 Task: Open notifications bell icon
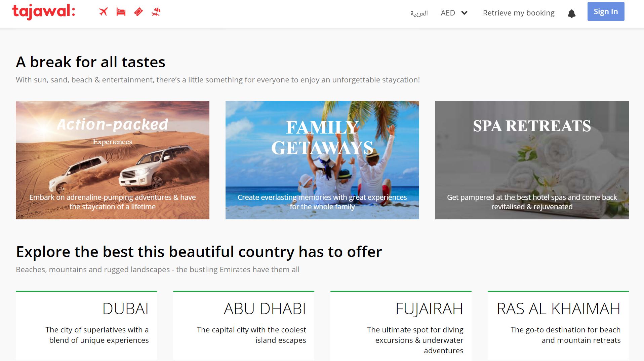[571, 13]
